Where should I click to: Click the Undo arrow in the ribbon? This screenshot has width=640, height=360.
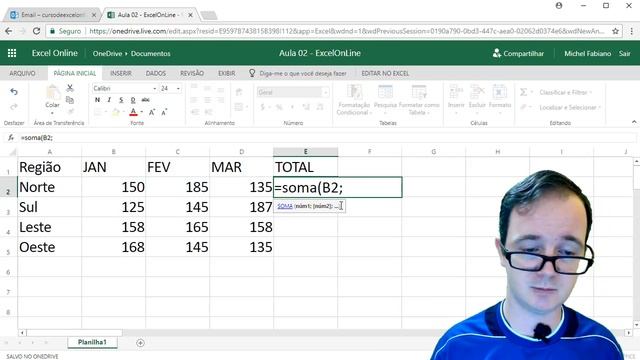coord(14,92)
